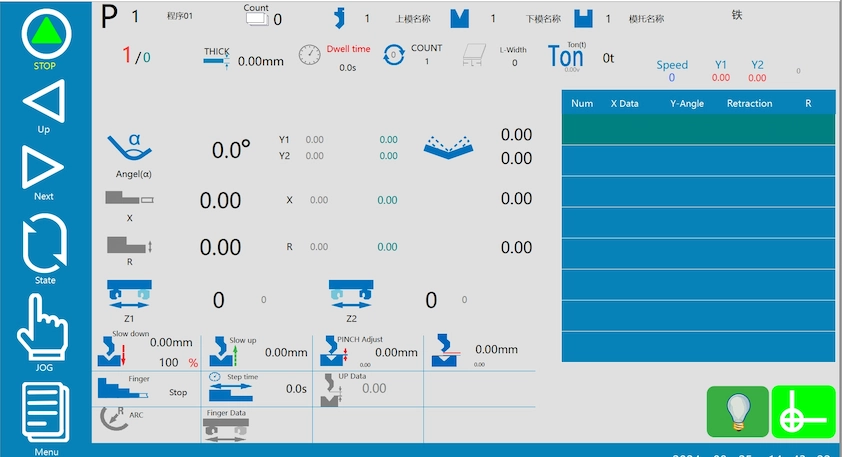
Task: Click the Z2 finger position icon
Action: pos(351,294)
